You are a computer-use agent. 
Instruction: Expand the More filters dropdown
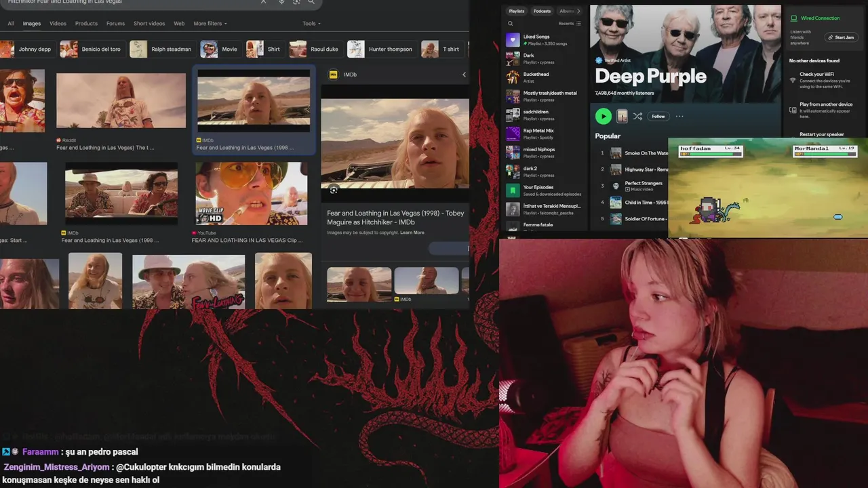pyautogui.click(x=210, y=24)
